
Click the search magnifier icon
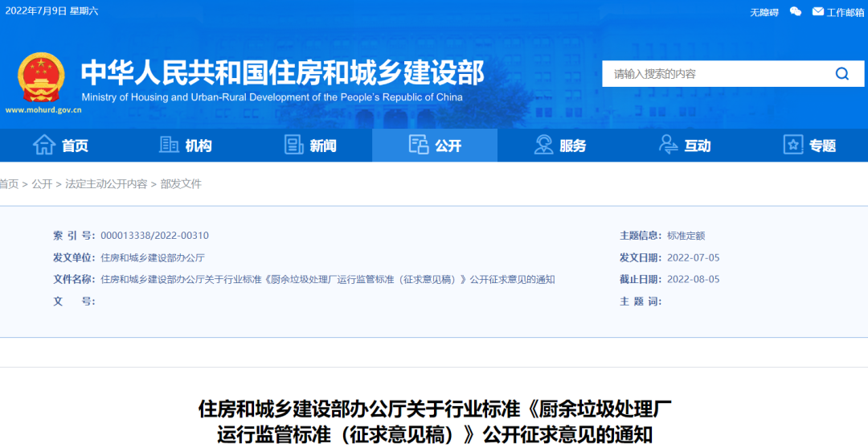842,74
